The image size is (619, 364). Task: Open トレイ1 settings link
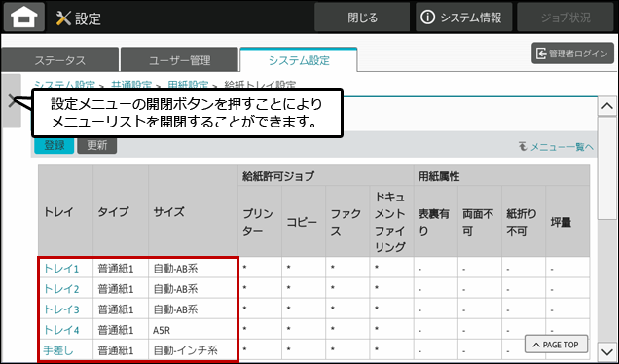coord(61,269)
